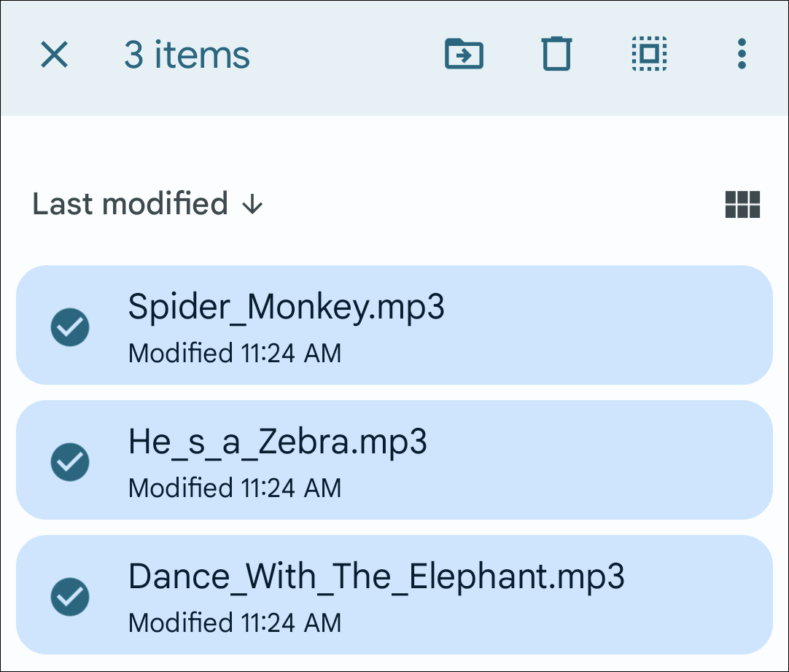Tap the He_s_a_Zebra.mp3 file name
Viewport: 789px width, 672px height.
[x=277, y=442]
